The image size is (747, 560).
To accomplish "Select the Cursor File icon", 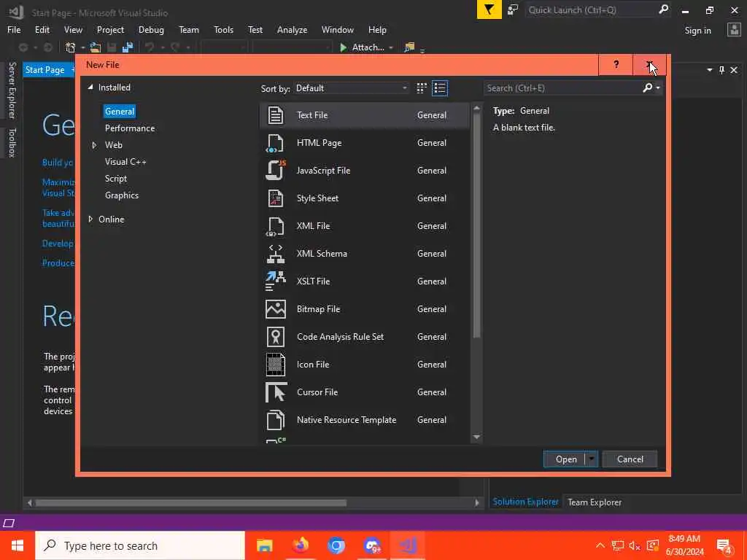I will 276,392.
